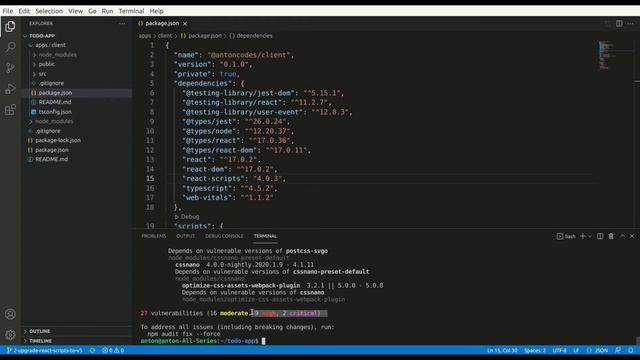This screenshot has height=360, width=640.
Task: Open editor More Actions ellipsis
Action: pyautogui.click(x=631, y=24)
